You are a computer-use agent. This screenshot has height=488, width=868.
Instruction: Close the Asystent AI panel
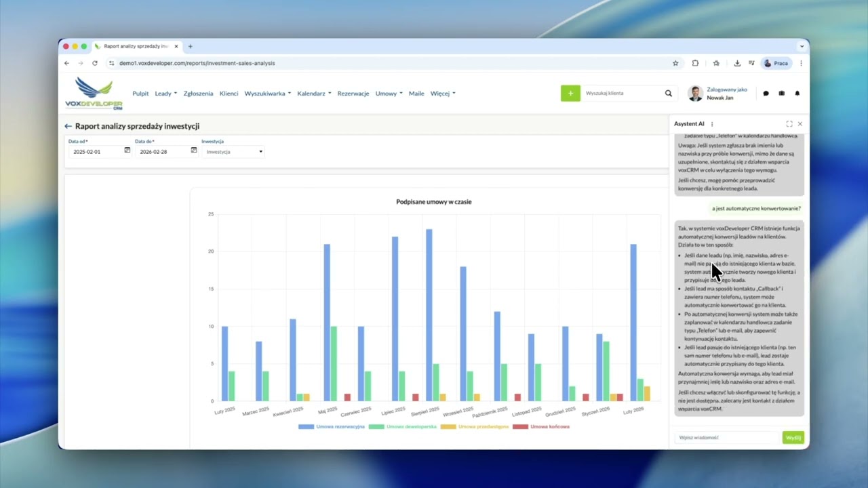(x=800, y=124)
